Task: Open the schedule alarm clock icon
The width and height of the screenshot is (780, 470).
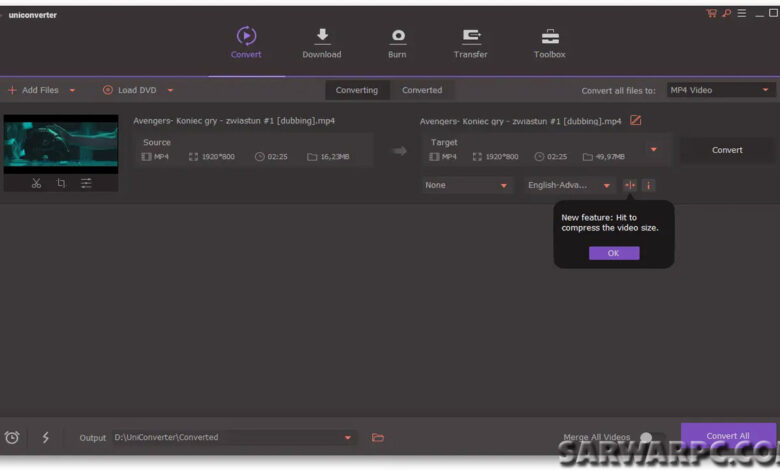Action: [12, 437]
